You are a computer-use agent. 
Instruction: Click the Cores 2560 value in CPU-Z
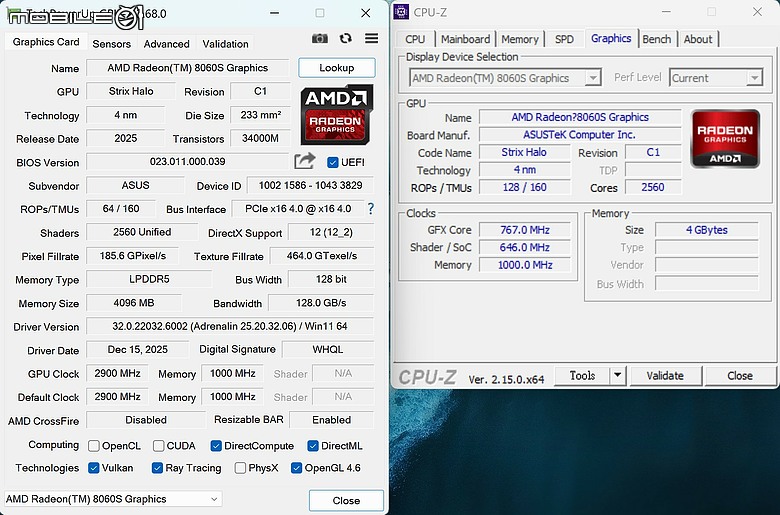pos(653,187)
